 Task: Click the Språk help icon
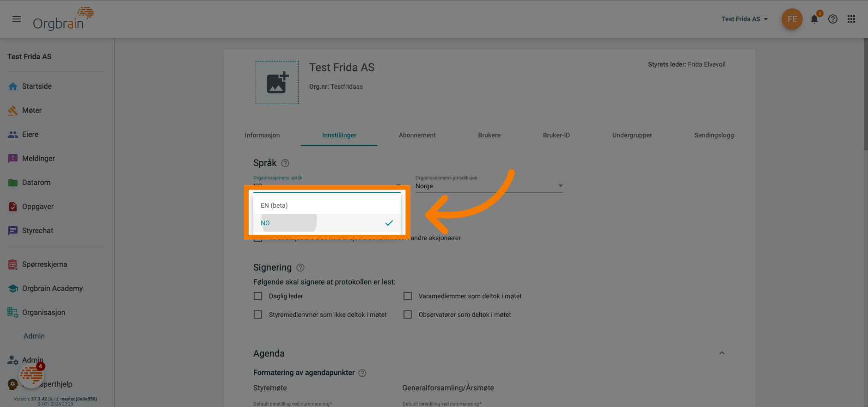click(x=285, y=163)
